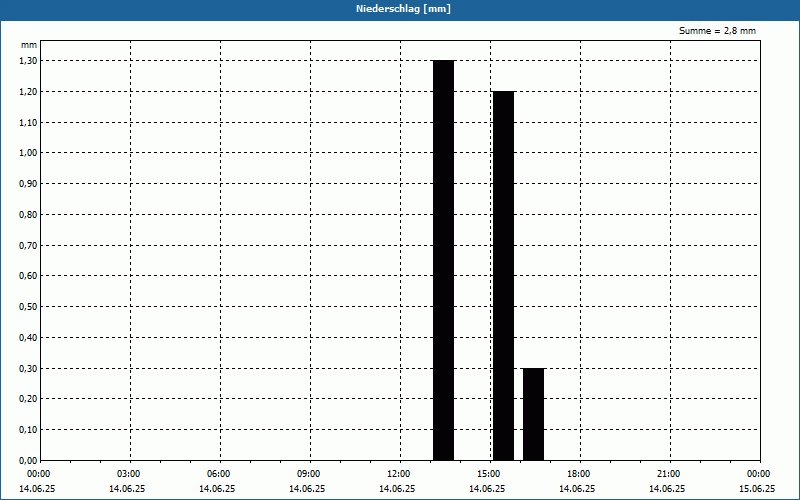Click the 1,30 y-axis value
The height and width of the screenshot is (500, 800).
coord(28,61)
